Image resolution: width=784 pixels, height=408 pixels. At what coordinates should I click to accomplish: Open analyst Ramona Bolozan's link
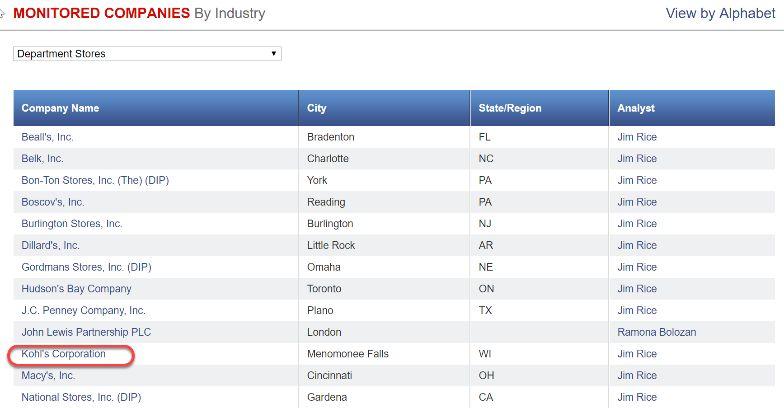pos(656,332)
